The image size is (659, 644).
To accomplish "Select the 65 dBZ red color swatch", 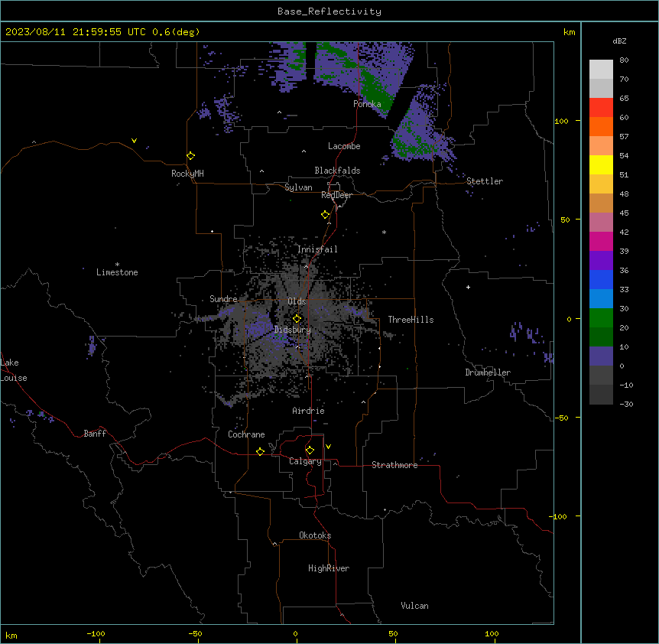I will (601, 107).
